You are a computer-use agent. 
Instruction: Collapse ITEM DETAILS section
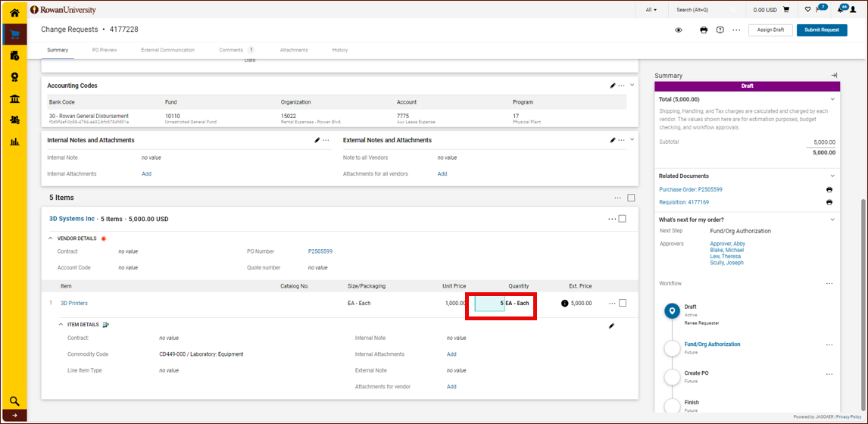61,324
